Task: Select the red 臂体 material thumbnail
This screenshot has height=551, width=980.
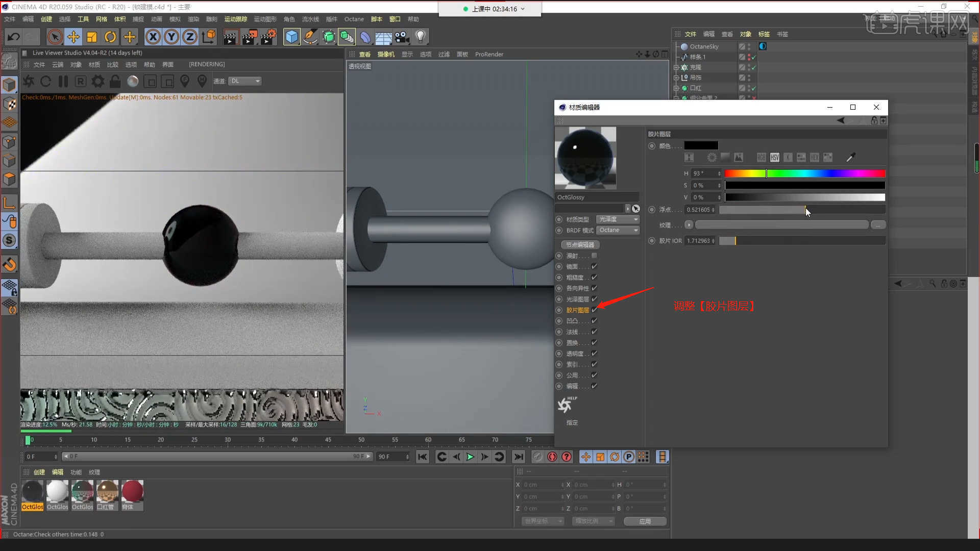Action: (132, 495)
